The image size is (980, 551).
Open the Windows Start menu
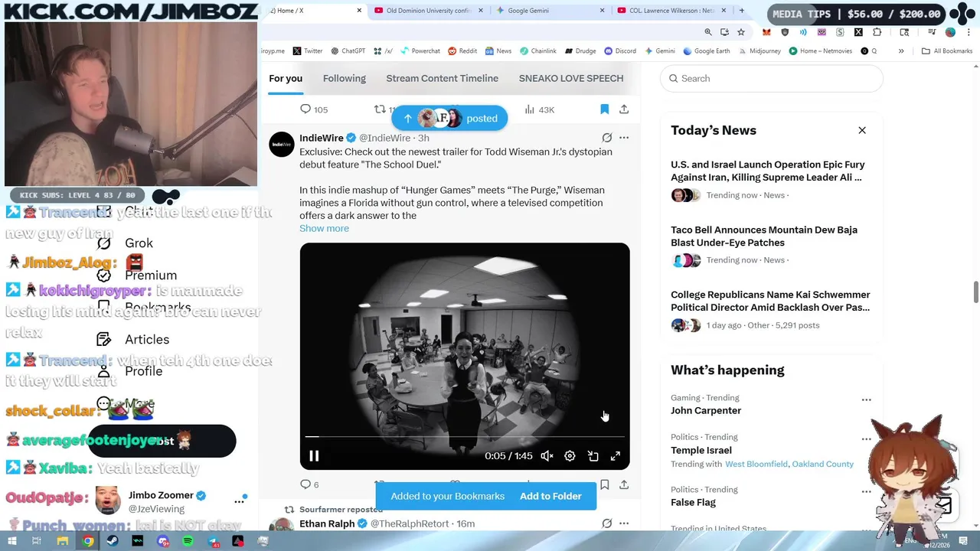(11, 541)
